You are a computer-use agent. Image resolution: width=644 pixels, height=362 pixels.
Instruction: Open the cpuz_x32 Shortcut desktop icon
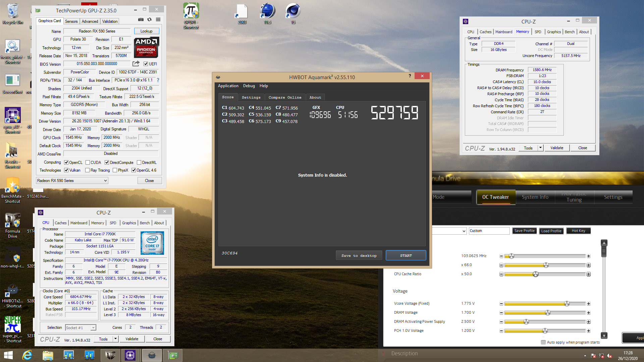tap(13, 120)
